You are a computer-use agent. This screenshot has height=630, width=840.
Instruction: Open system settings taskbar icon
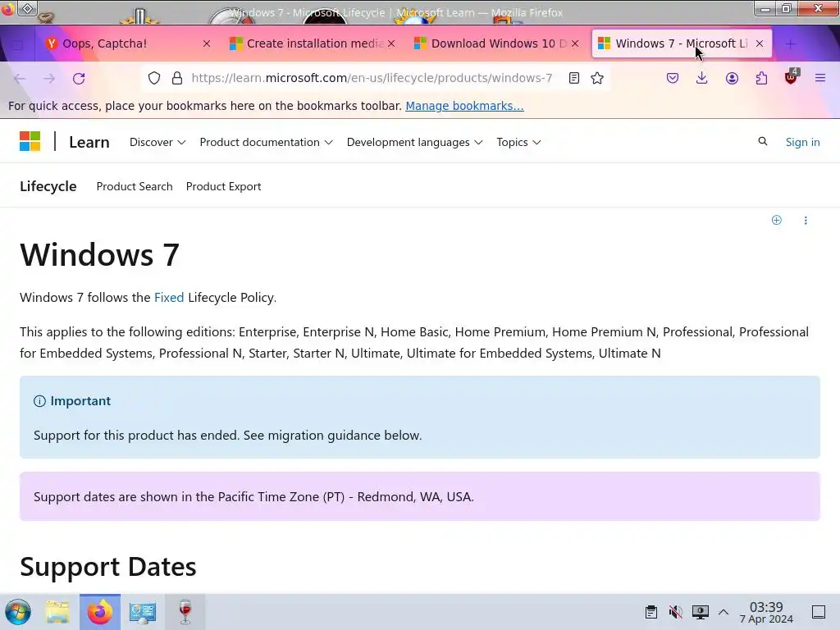pyautogui.click(x=143, y=612)
